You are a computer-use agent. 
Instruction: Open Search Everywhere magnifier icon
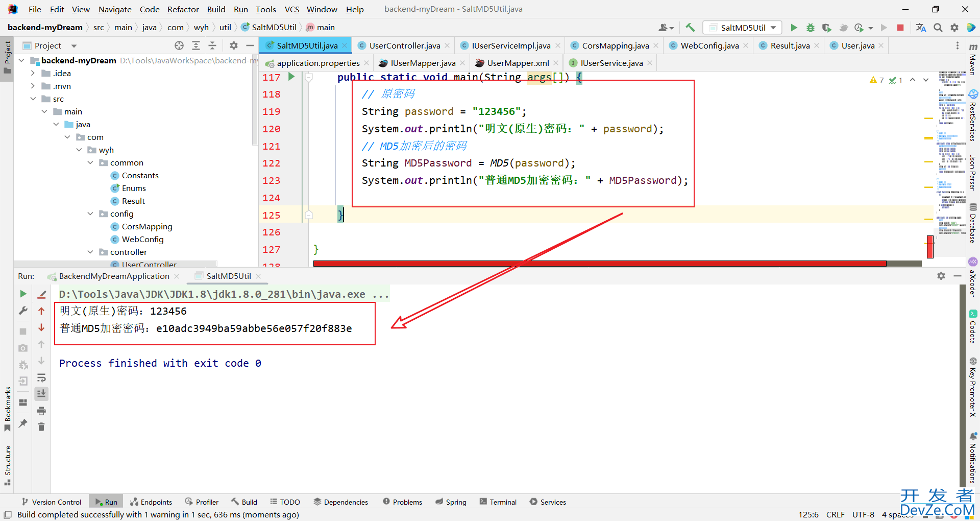938,28
